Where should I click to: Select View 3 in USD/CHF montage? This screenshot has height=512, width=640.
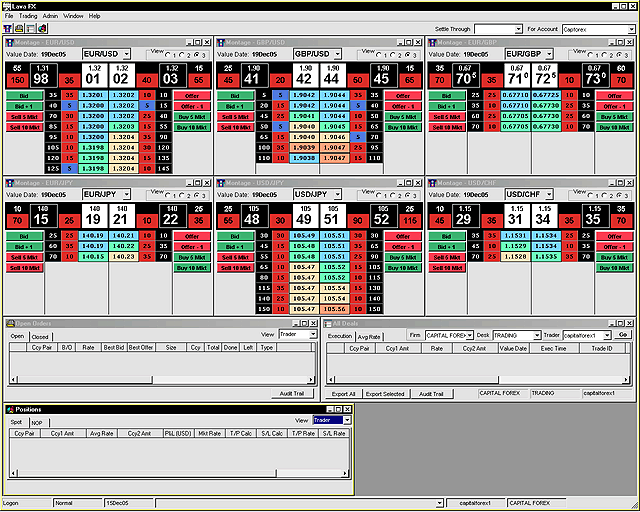pyautogui.click(x=619, y=195)
